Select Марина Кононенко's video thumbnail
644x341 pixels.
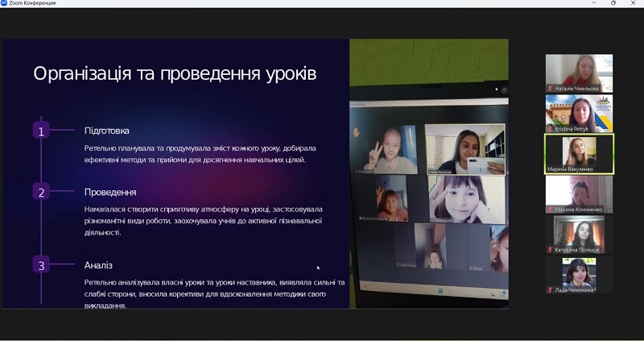point(579,192)
